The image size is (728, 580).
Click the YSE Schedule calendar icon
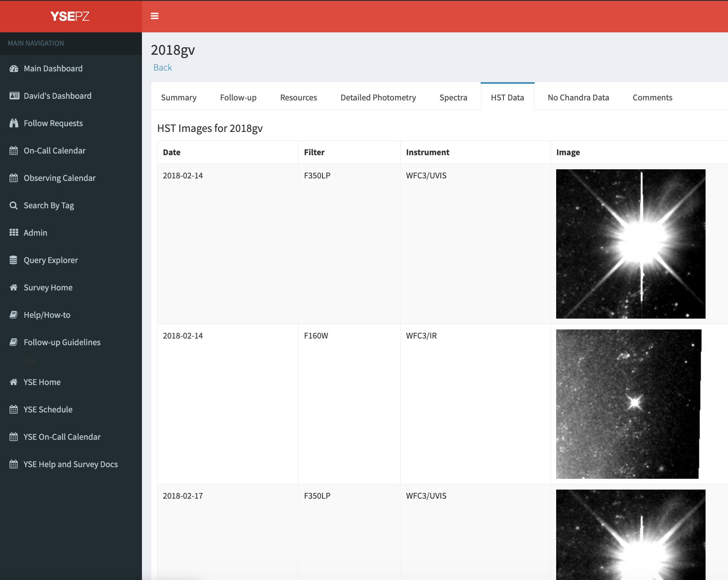pyautogui.click(x=14, y=409)
